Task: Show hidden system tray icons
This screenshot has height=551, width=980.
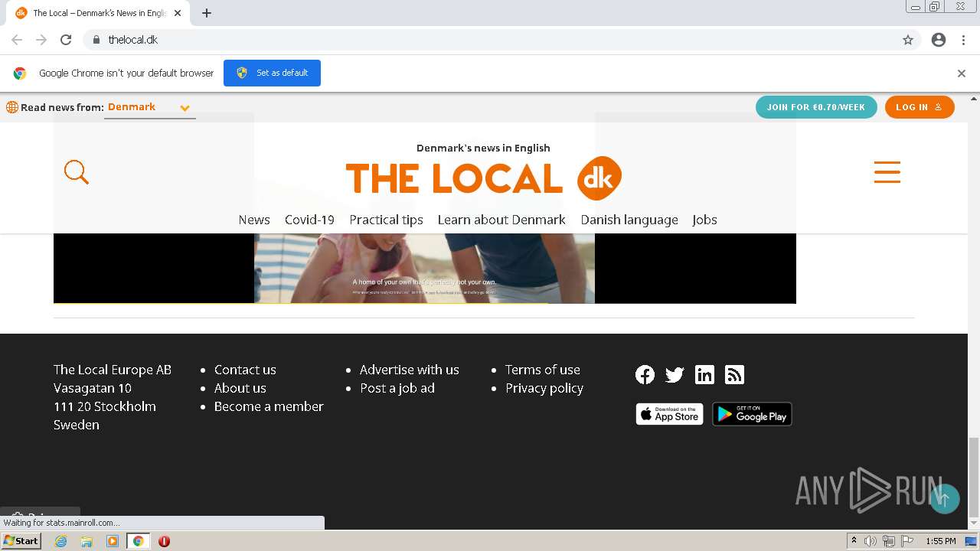Action: 854,541
